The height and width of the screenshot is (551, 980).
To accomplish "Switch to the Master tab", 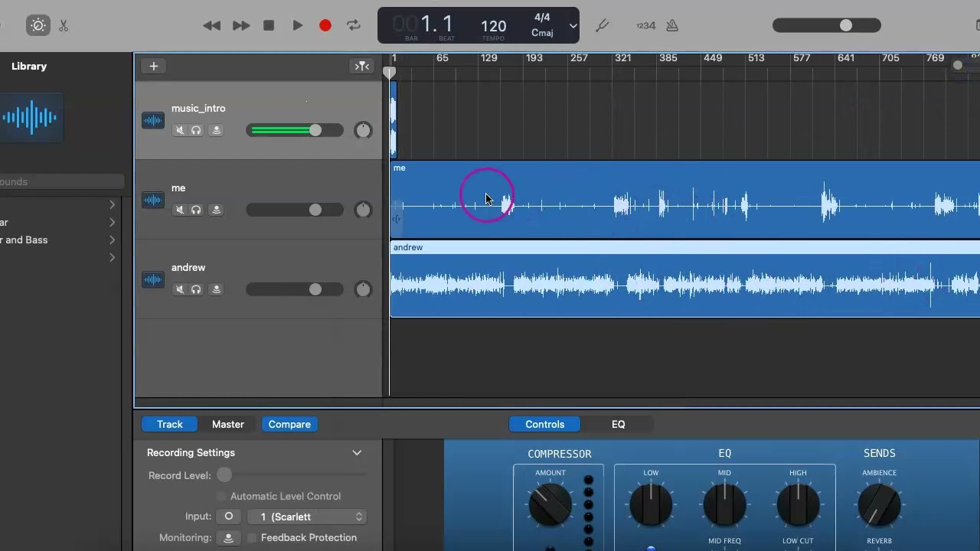I will 228,424.
